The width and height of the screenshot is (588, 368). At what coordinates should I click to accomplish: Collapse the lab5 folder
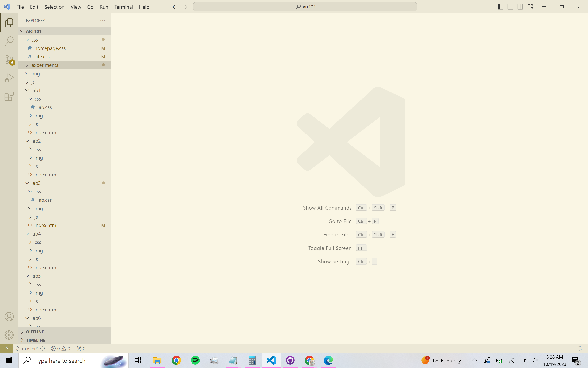(x=65, y=276)
